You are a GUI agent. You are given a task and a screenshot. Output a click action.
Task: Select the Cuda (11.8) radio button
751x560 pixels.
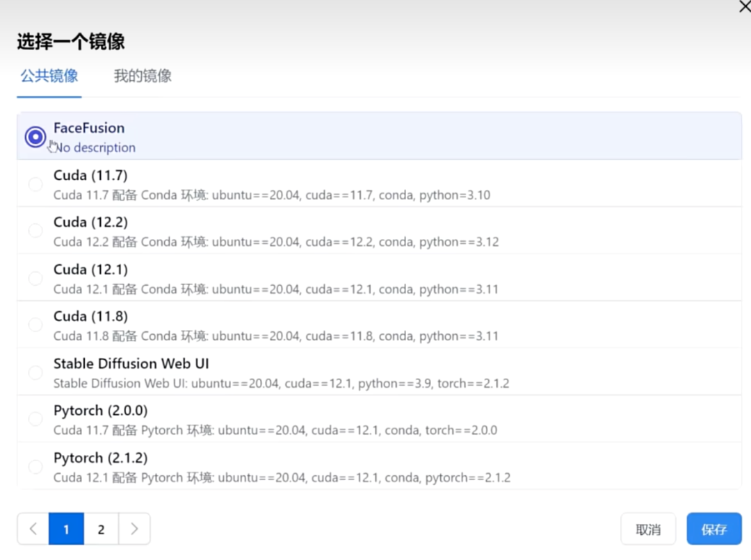point(35,325)
